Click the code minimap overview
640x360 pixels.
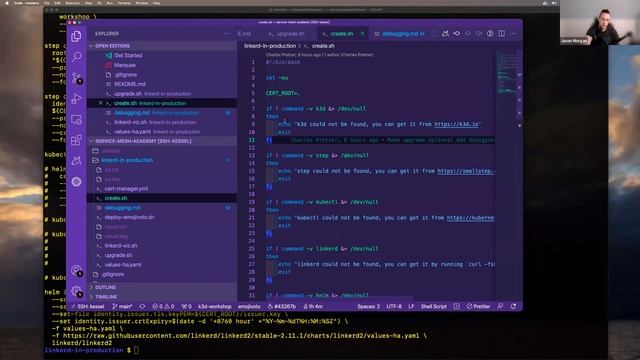[x=506, y=72]
